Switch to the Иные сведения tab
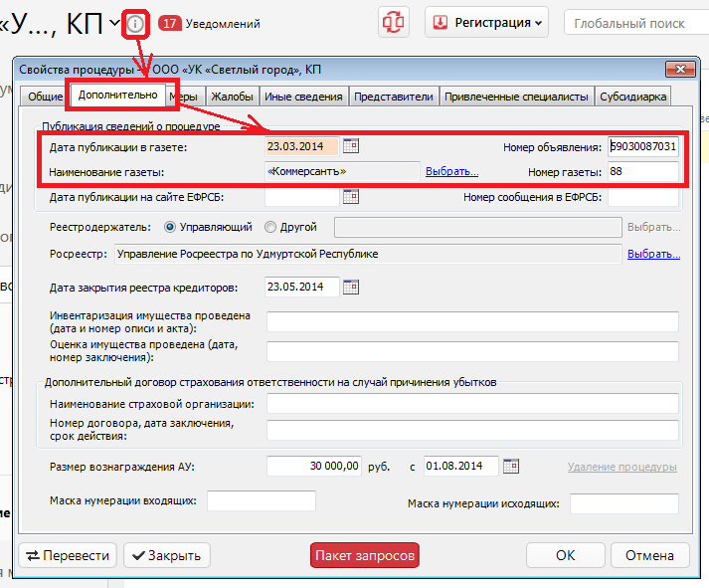The image size is (709, 588). point(305,97)
